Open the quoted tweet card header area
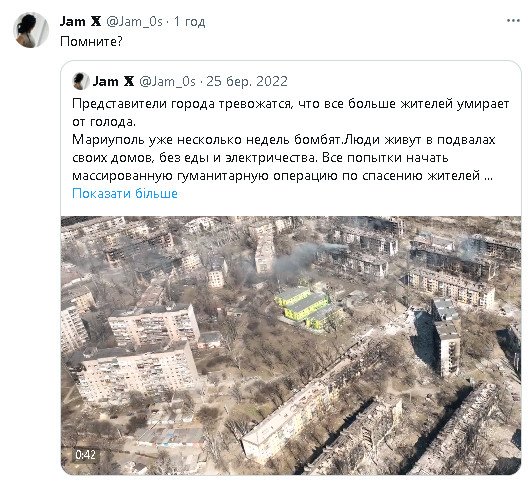529x486 pixels. coord(180,81)
